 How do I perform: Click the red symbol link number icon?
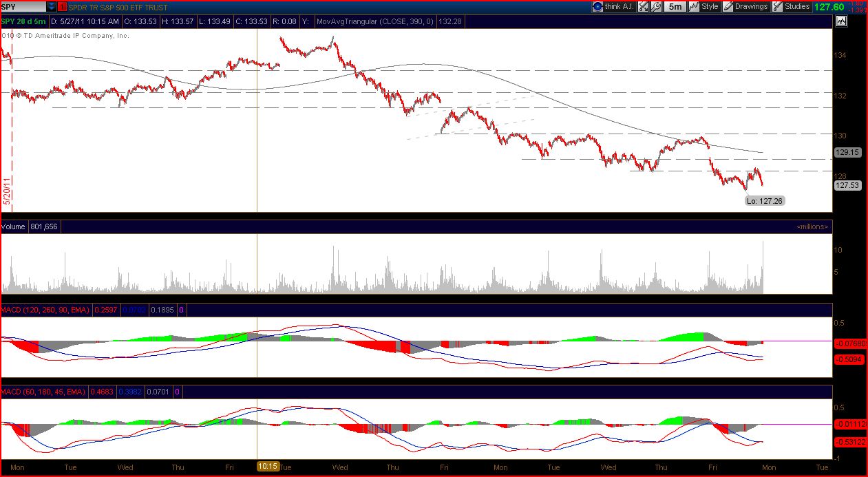(63, 7)
